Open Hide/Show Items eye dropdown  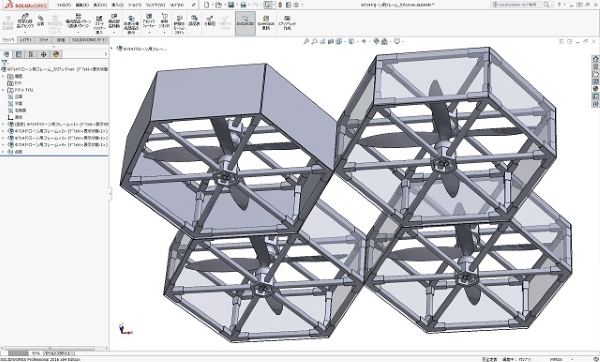(x=364, y=41)
